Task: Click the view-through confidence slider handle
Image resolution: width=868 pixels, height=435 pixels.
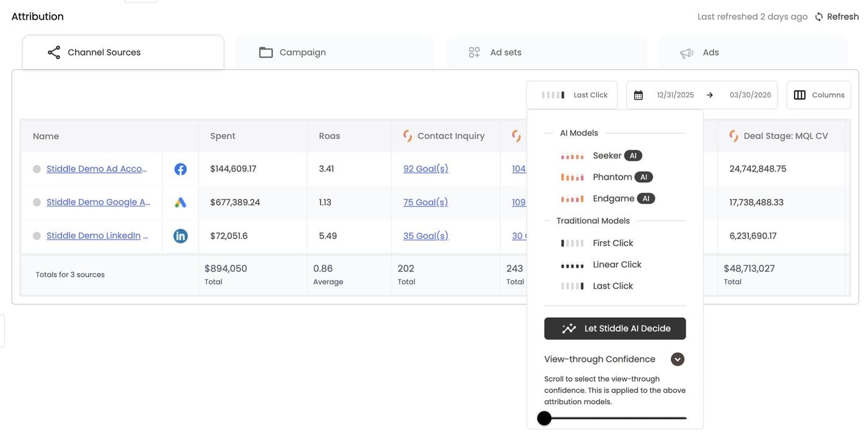Action: 544,418
